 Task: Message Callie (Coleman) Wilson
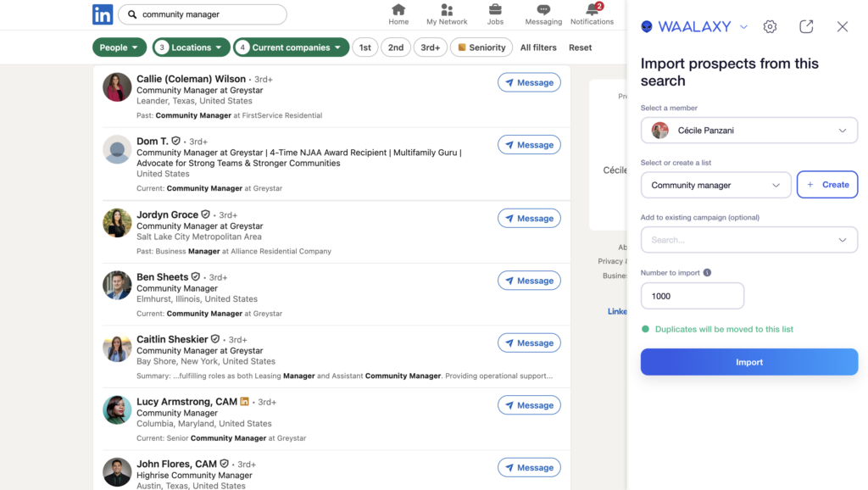[529, 82]
